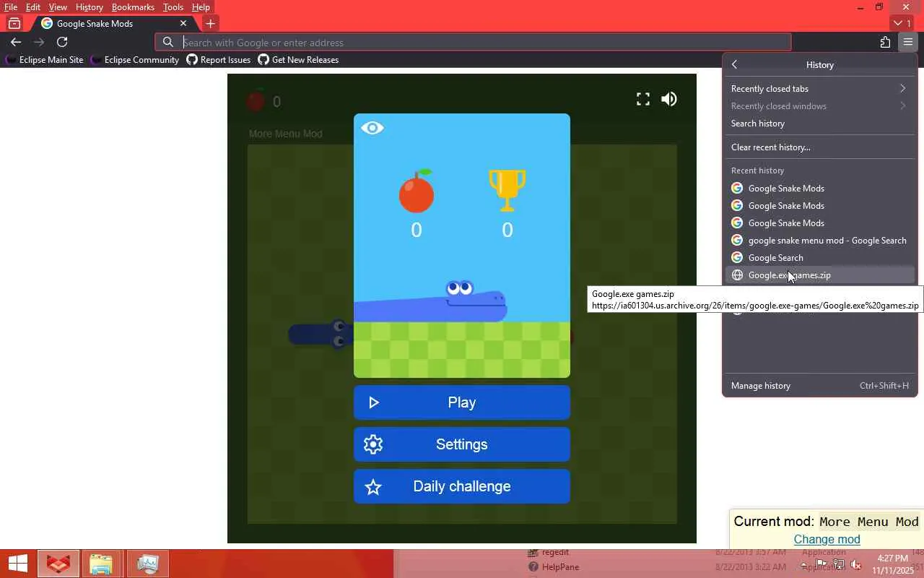Click the system tray volume icon
This screenshot has width=924, height=578.
tap(855, 564)
